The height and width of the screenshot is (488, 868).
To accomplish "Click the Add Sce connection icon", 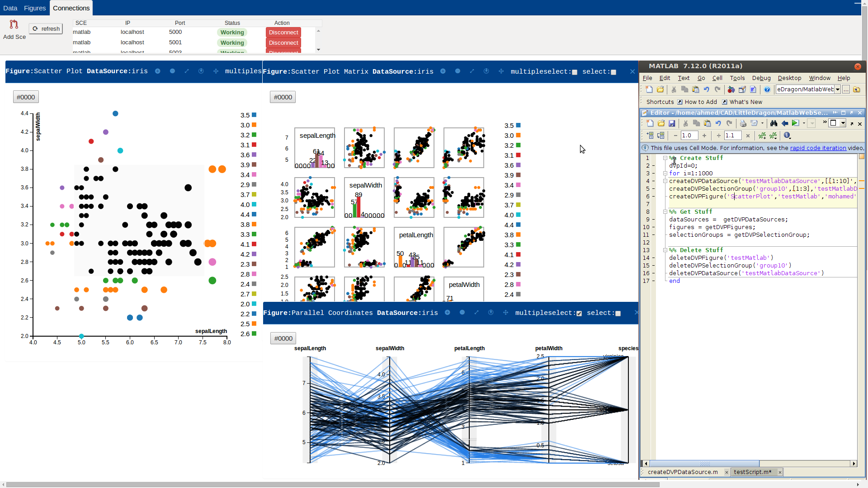I will [14, 24].
